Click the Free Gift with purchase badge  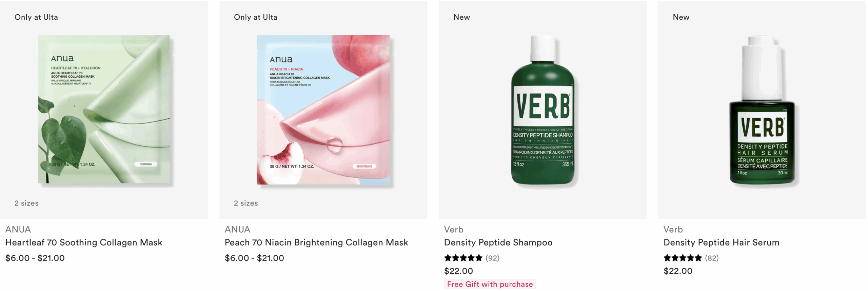pyautogui.click(x=490, y=284)
